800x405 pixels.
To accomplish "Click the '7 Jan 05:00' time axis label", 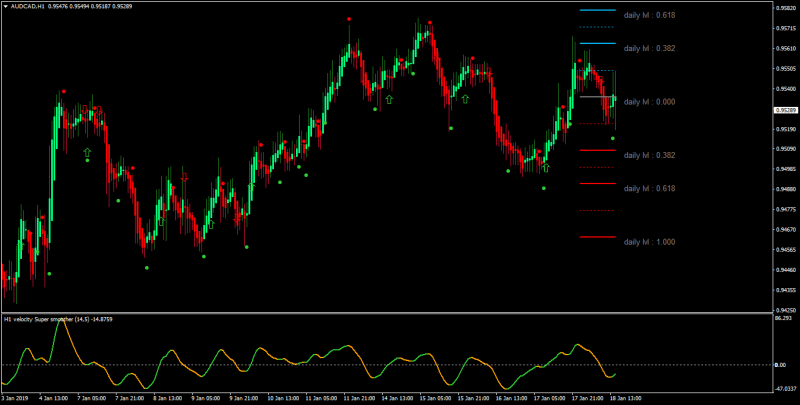I will 91,398.
